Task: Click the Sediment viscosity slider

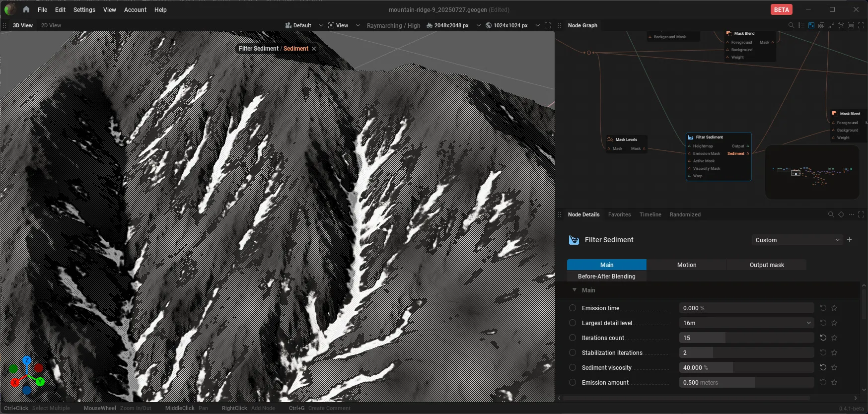Action: pos(746,367)
